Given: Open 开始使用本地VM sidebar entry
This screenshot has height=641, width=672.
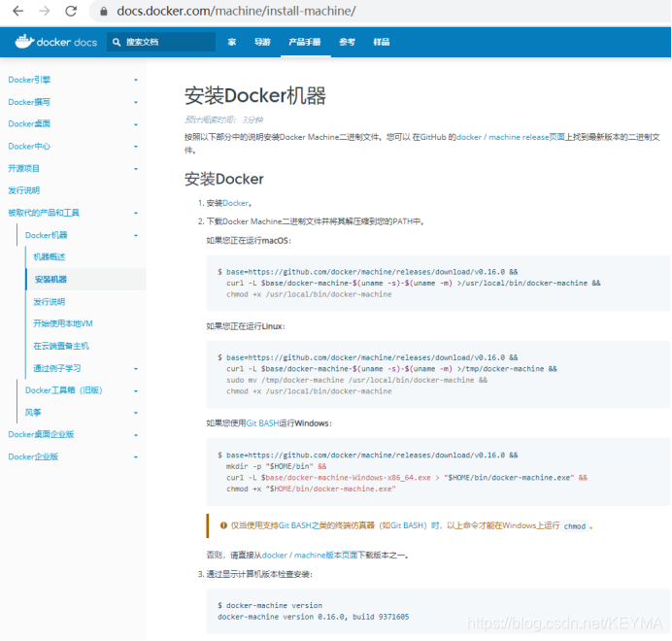Looking at the screenshot, I should tap(63, 323).
